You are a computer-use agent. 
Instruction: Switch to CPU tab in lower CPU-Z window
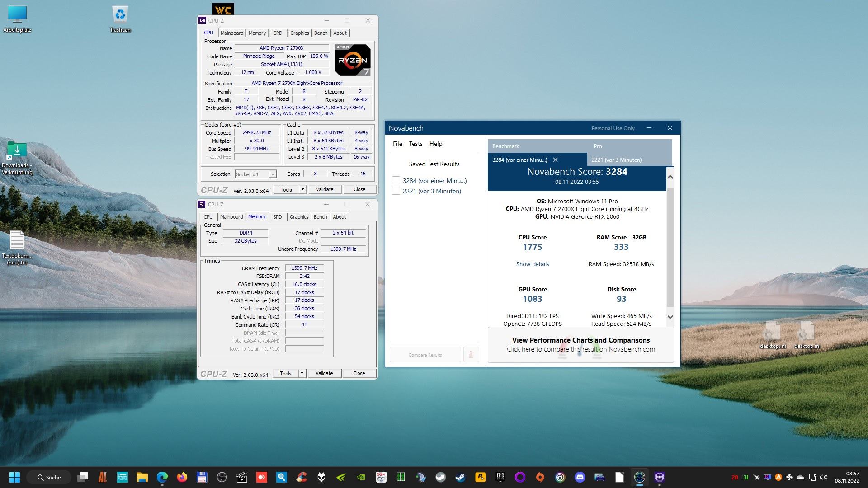point(208,217)
